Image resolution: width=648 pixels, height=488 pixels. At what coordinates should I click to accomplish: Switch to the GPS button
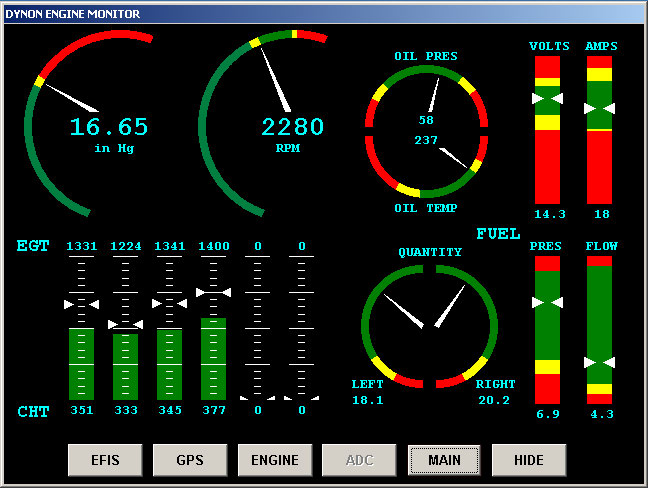coord(190,460)
